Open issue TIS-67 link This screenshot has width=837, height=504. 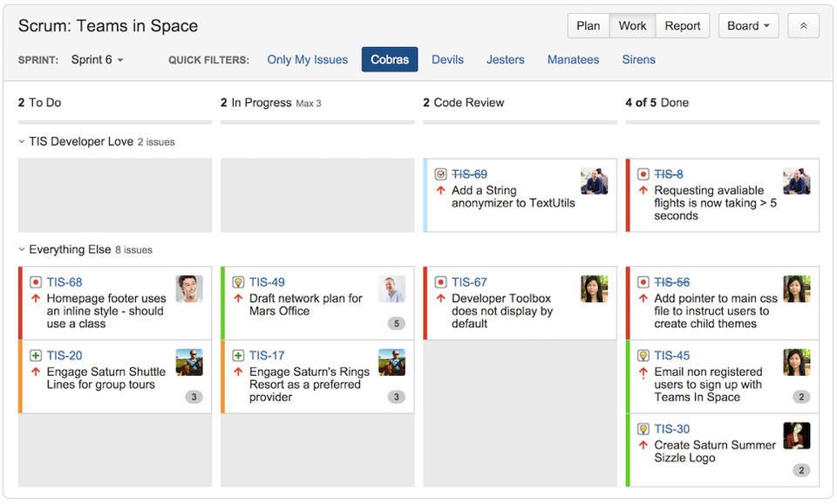coord(469,282)
